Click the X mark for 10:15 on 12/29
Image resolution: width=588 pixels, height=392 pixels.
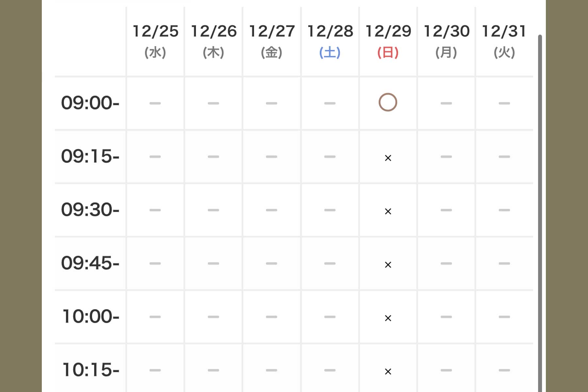tap(388, 371)
